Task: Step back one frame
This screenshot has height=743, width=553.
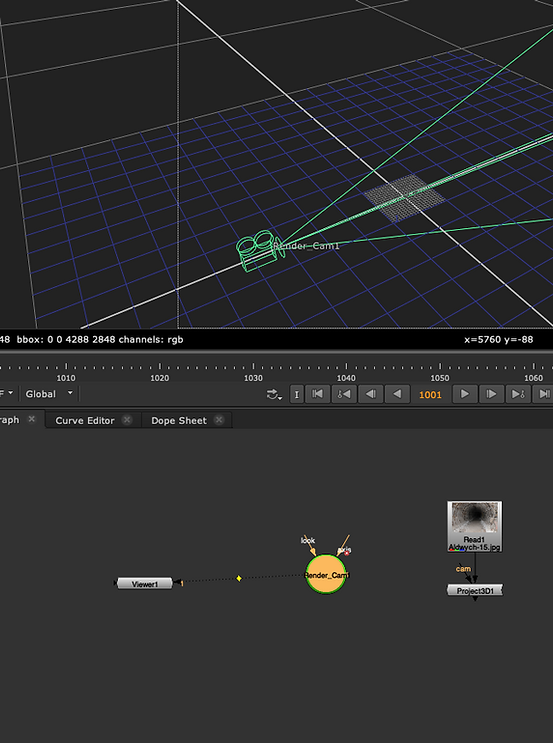Action: click(x=371, y=394)
